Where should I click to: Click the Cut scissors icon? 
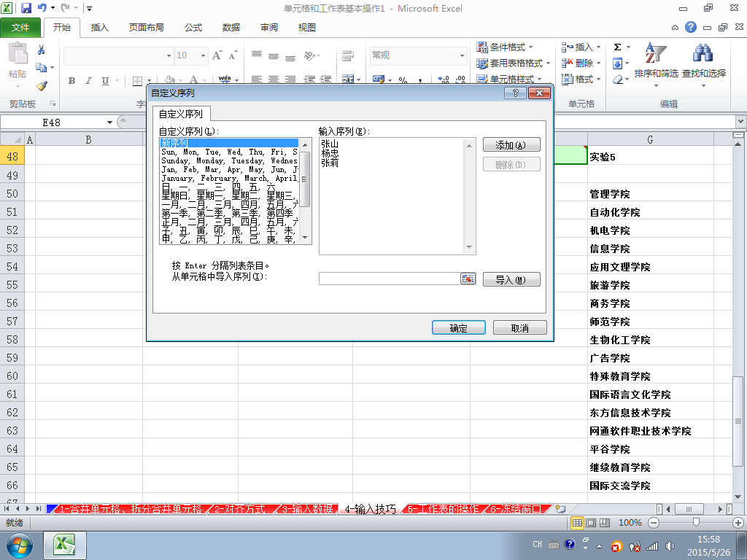[42, 50]
